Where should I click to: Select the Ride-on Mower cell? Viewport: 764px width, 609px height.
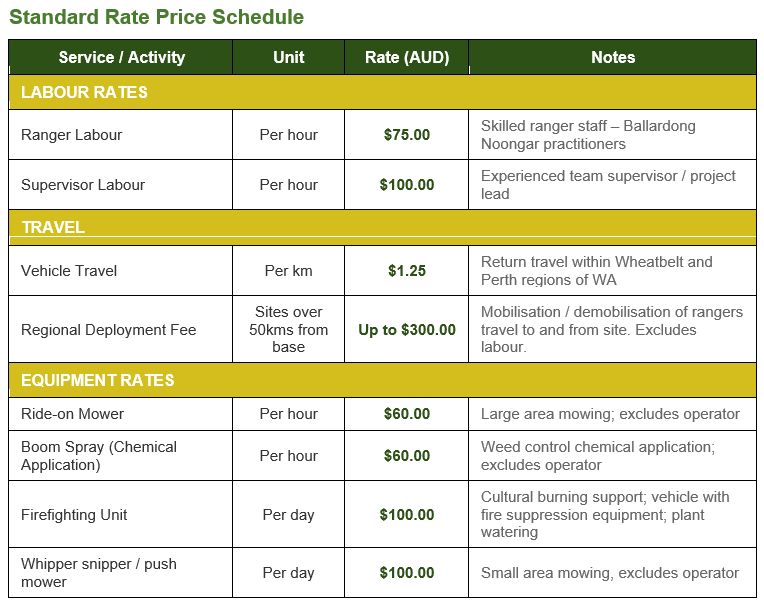(x=120, y=414)
